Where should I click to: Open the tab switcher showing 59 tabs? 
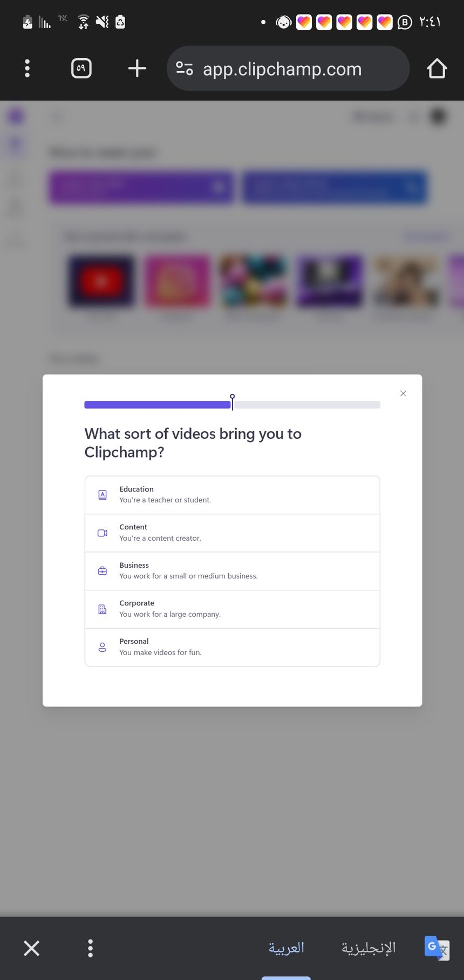[x=81, y=69]
